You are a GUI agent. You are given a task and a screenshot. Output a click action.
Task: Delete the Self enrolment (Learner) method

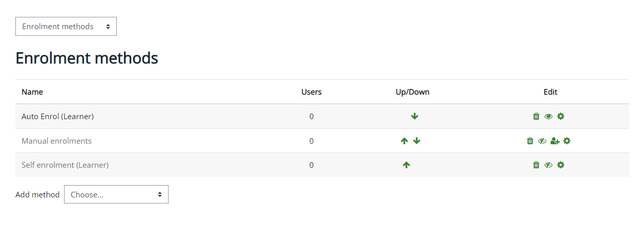[536, 165]
